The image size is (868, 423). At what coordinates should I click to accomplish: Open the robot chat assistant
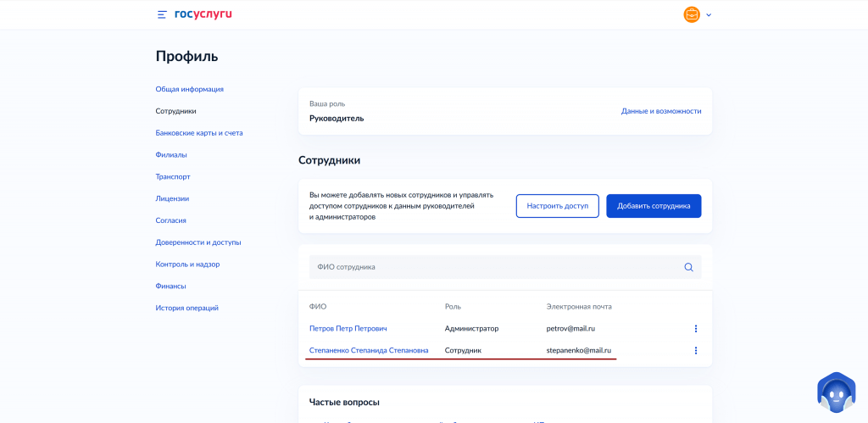point(836,392)
